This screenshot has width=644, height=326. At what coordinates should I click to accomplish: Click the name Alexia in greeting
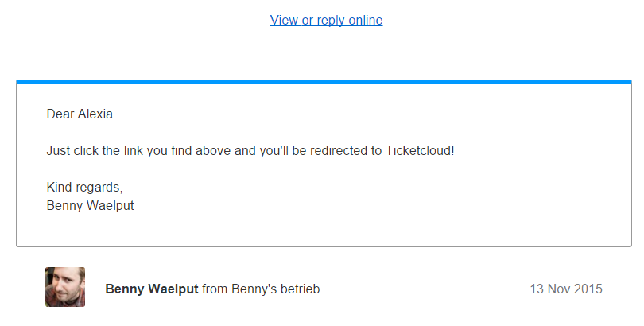coord(95,114)
